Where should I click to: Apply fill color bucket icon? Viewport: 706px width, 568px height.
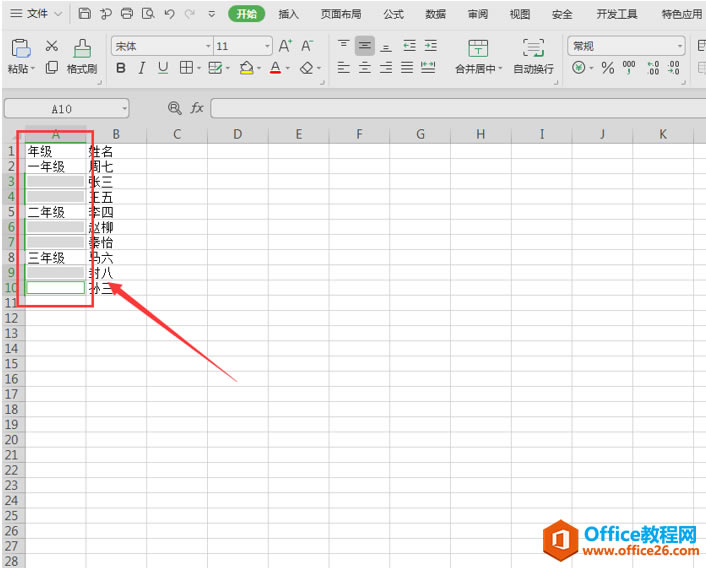[246, 68]
